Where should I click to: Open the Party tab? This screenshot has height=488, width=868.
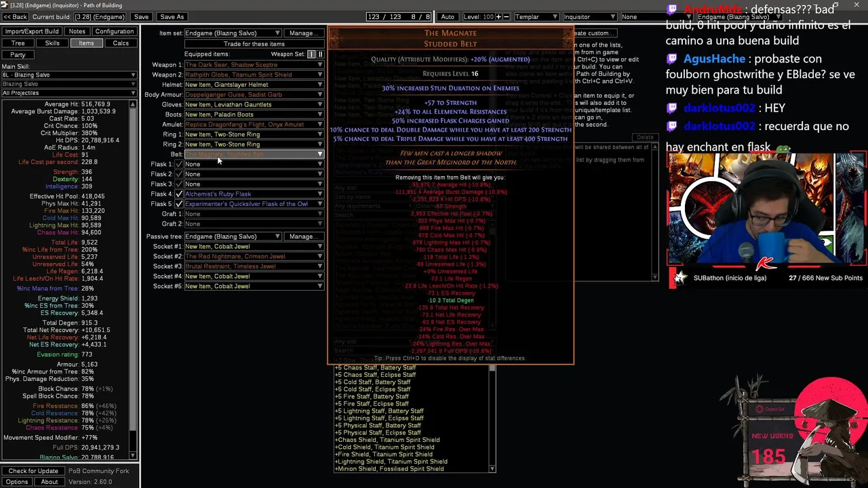(18, 55)
